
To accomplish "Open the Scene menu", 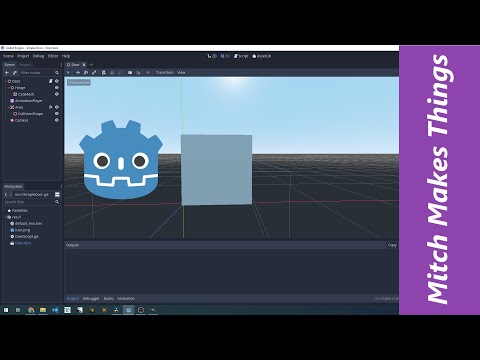I will [x=8, y=56].
